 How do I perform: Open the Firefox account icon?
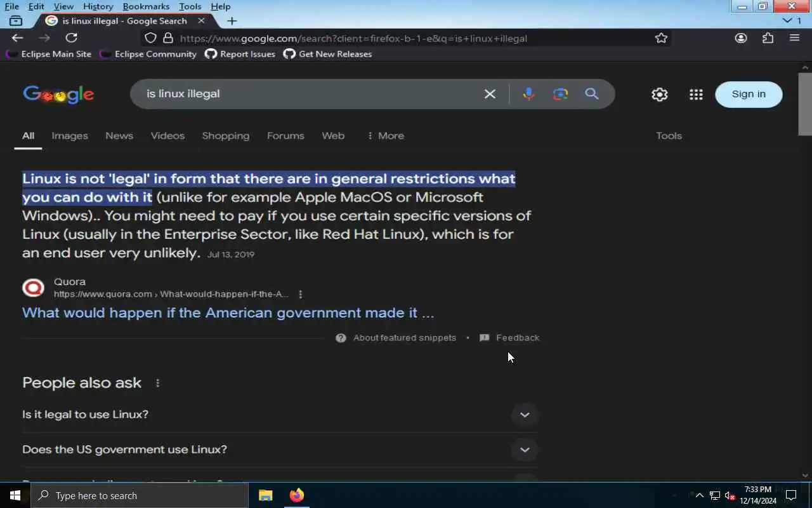741,38
